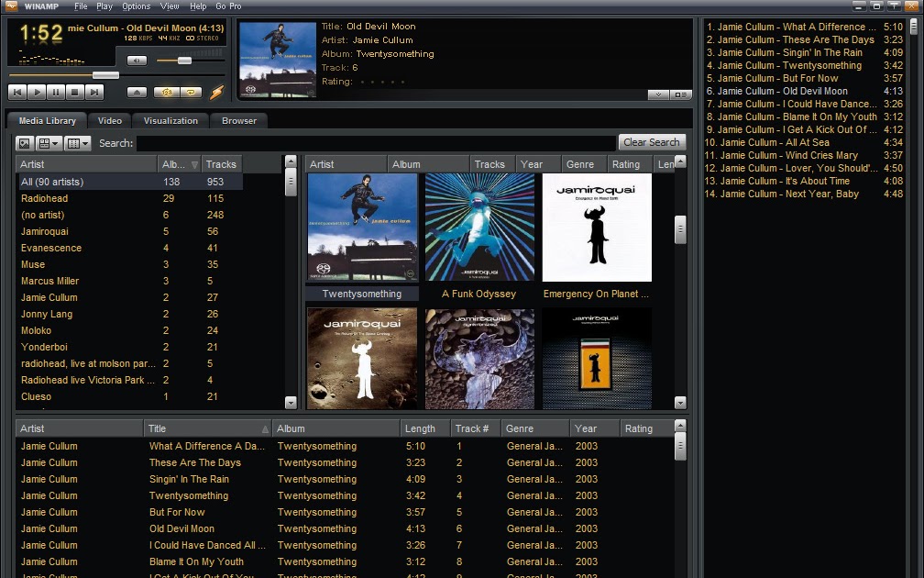Screen dimensions: 924x578
Task: Open the File menu
Action: pyautogui.click(x=81, y=6)
